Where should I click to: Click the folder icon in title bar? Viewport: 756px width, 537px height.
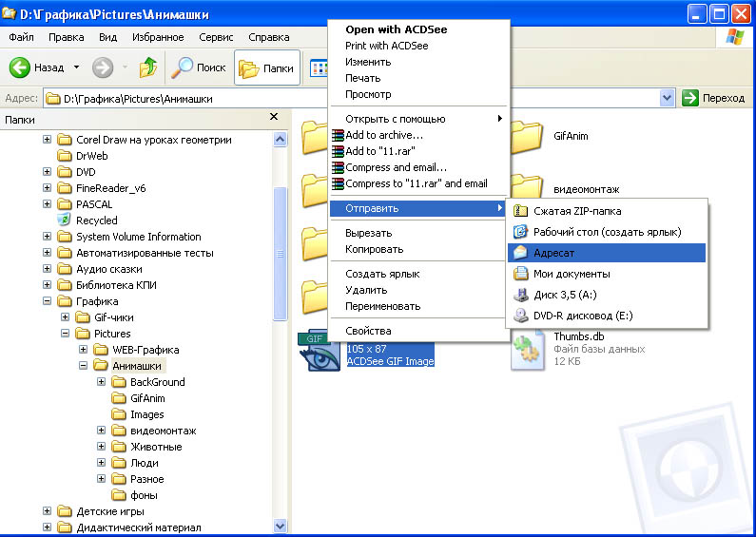point(9,13)
